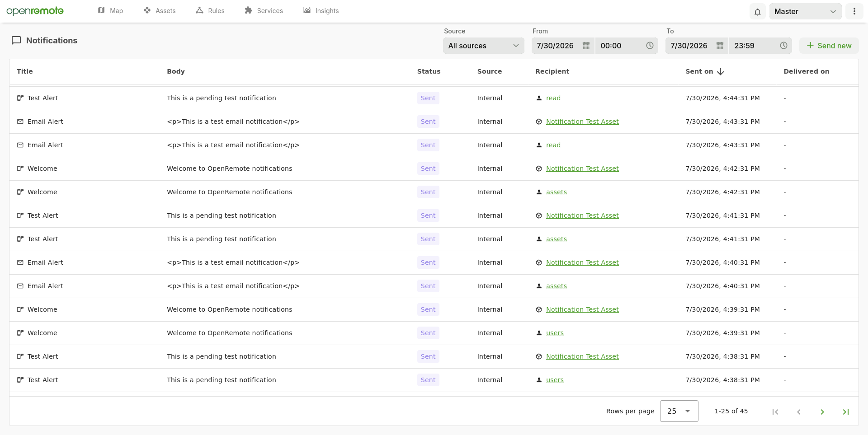Click the user icon beside 'users' at 4:39:31

click(539, 333)
